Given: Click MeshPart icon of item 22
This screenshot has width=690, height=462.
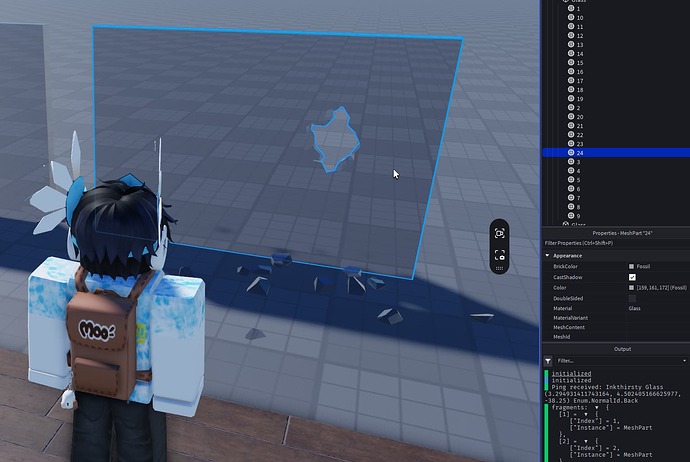Looking at the screenshot, I should pos(571,135).
